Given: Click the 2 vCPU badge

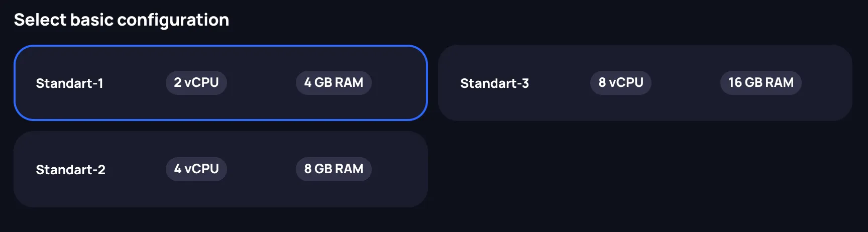Looking at the screenshot, I should click(x=196, y=83).
